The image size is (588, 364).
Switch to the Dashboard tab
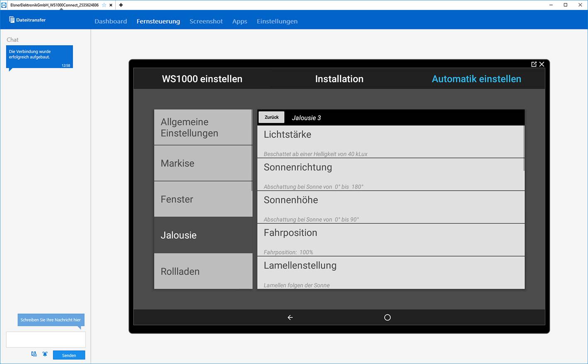coord(111,21)
